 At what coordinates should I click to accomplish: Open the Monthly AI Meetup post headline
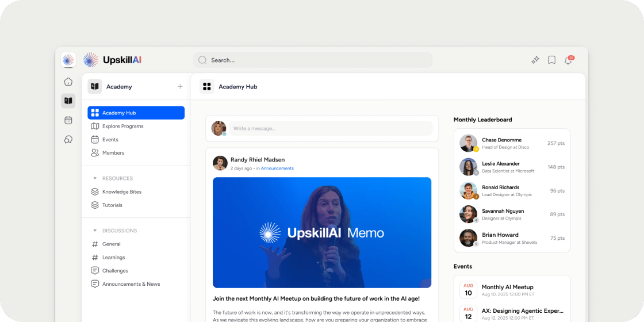tap(316, 299)
